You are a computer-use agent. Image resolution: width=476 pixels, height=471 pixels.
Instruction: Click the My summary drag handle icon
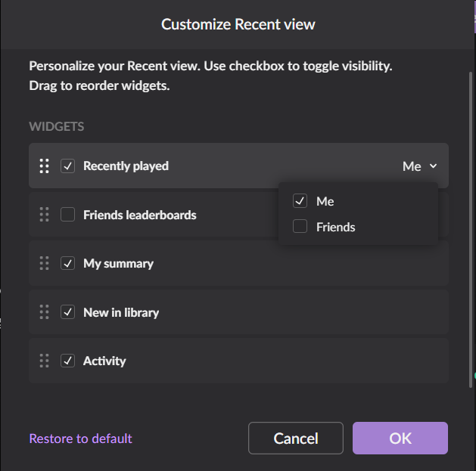(45, 263)
